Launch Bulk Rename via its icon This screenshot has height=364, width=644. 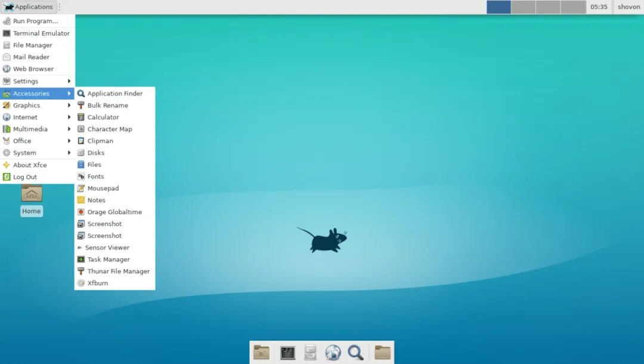tap(81, 105)
